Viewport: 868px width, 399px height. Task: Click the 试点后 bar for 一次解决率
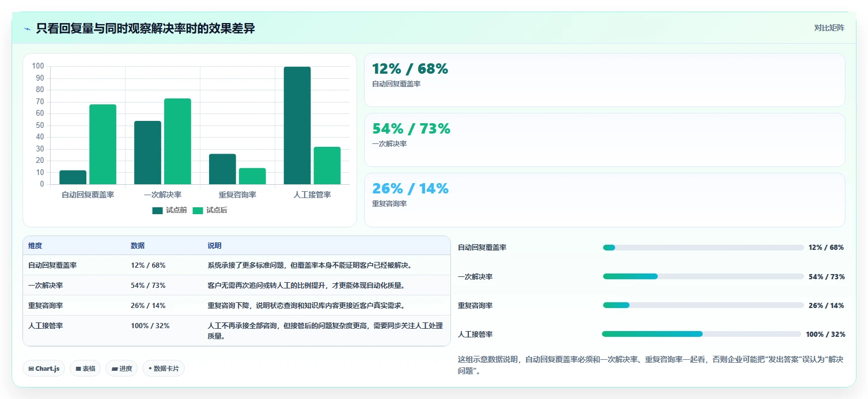[x=177, y=141]
